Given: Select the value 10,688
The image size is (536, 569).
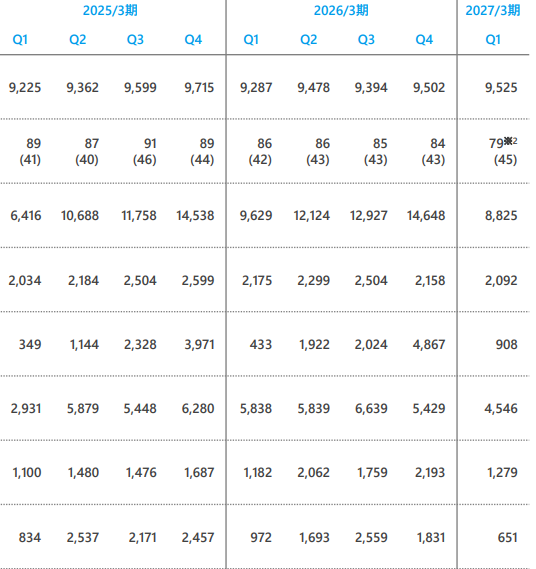Looking at the screenshot, I should pos(80,216).
